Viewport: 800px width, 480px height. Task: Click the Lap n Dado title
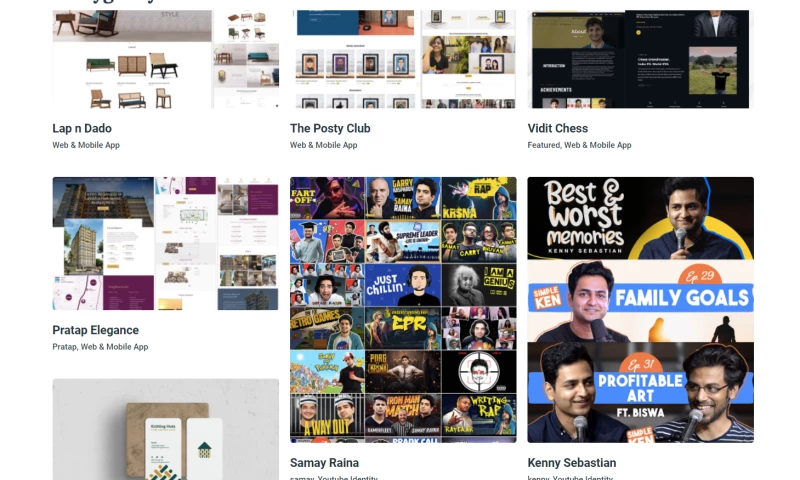point(82,128)
